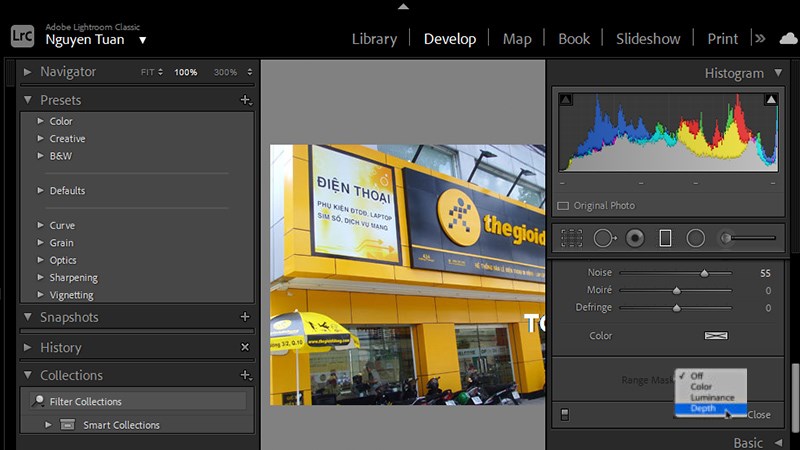Open cloud sync status icon
Image resolution: width=800 pixels, height=450 pixels.
click(788, 39)
